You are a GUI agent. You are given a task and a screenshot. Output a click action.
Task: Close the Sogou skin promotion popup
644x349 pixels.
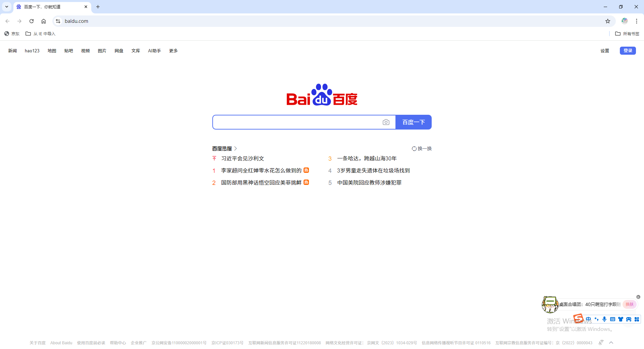[638, 297]
